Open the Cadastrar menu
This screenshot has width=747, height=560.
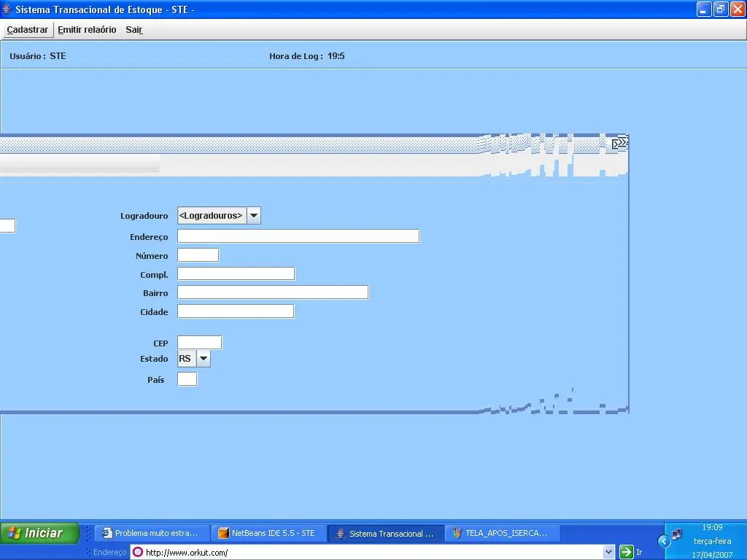pyautogui.click(x=27, y=29)
